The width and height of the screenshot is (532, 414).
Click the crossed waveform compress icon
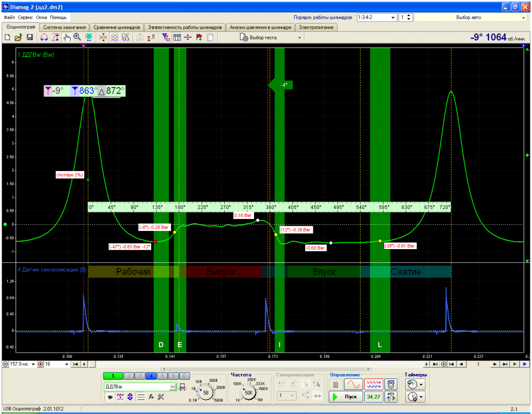[x=103, y=37]
